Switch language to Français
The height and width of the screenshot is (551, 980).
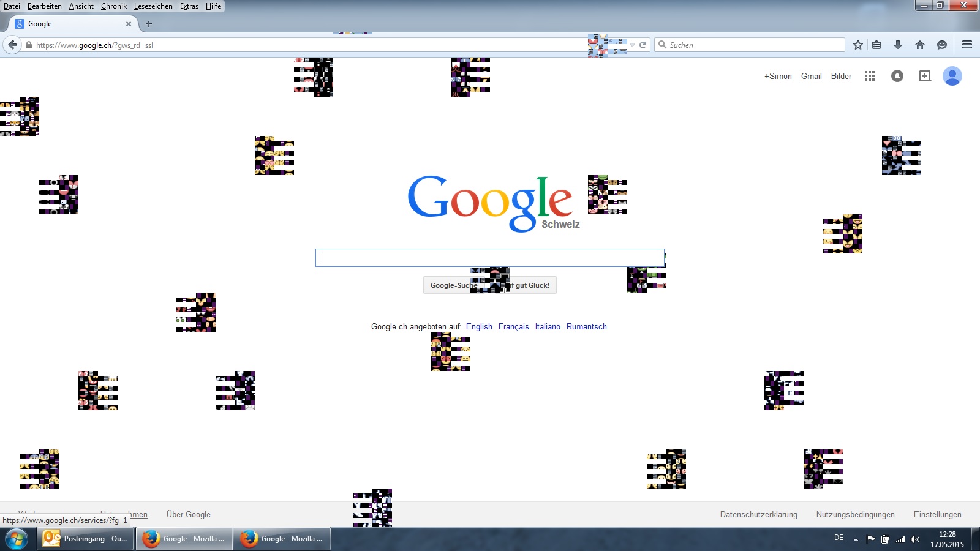(513, 326)
